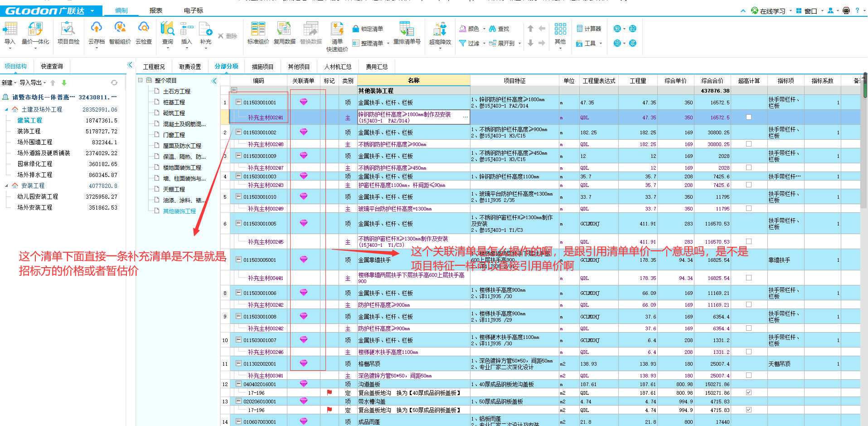Open 在线学习 online learning
The width and height of the screenshot is (868, 426).
768,11
